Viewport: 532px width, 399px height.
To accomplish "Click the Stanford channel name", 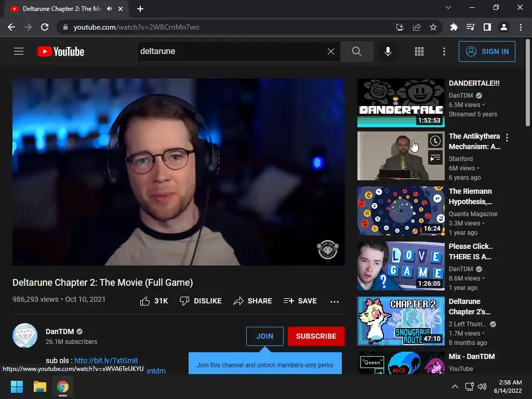I will (x=460, y=159).
